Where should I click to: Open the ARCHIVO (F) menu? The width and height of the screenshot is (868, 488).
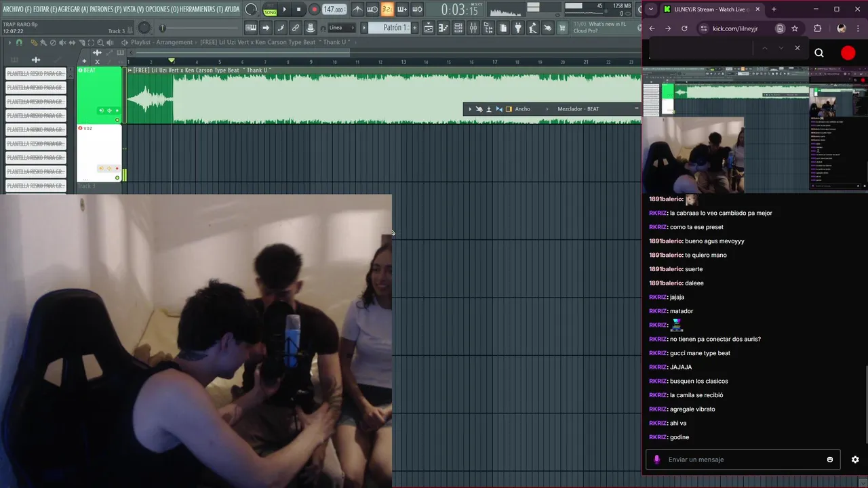[x=17, y=9]
